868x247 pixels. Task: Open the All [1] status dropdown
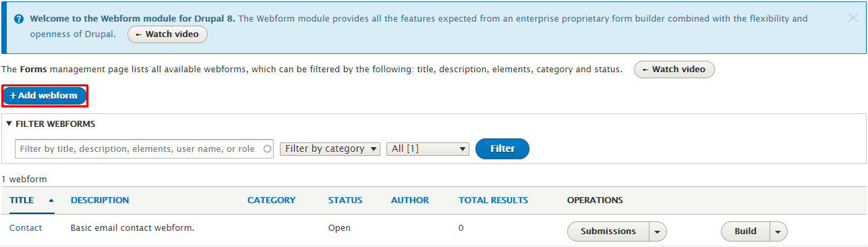click(428, 149)
